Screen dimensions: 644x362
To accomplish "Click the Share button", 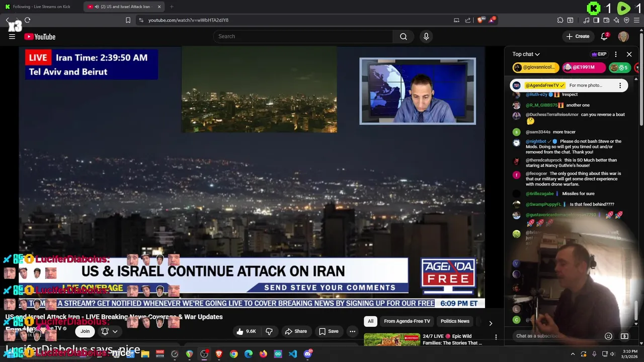I will point(296,331).
